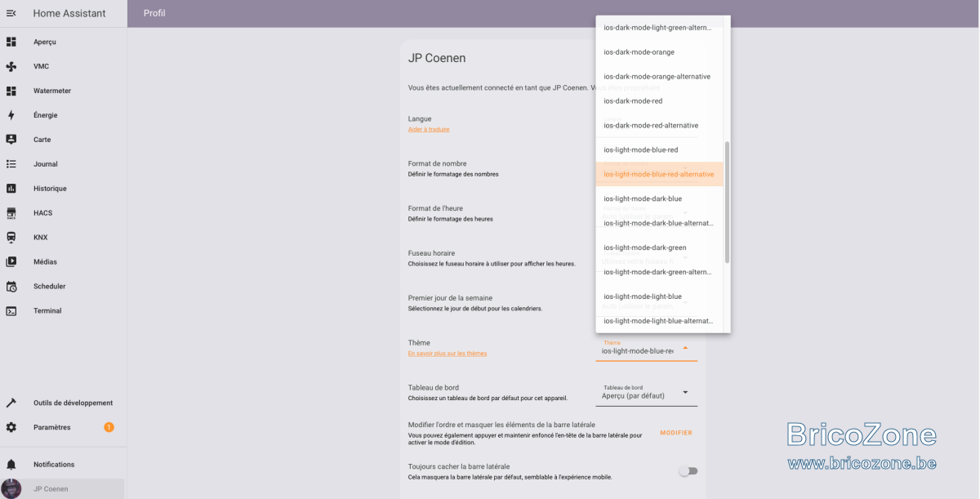
Task: Open Outils de développement hammer icon
Action: 11,403
